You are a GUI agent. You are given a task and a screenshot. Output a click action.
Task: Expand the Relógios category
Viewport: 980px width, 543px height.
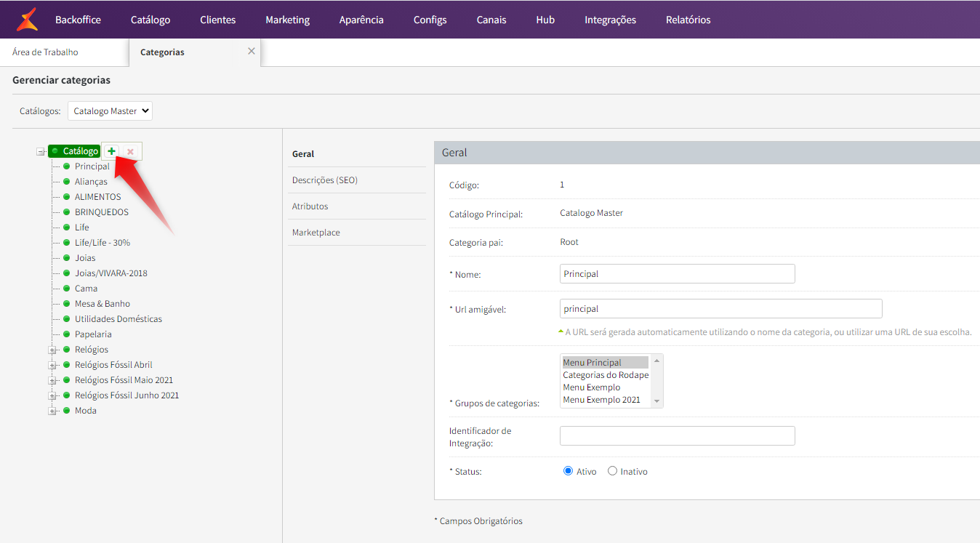click(52, 350)
